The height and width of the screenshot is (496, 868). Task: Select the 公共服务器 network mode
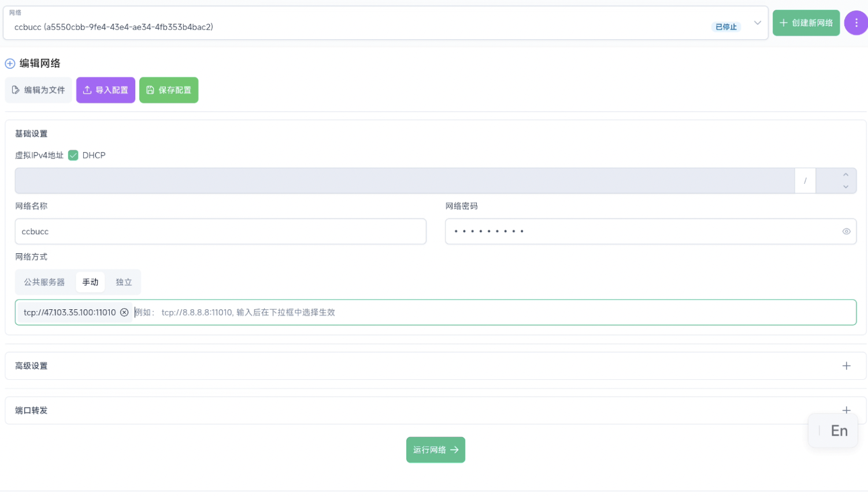coord(44,282)
